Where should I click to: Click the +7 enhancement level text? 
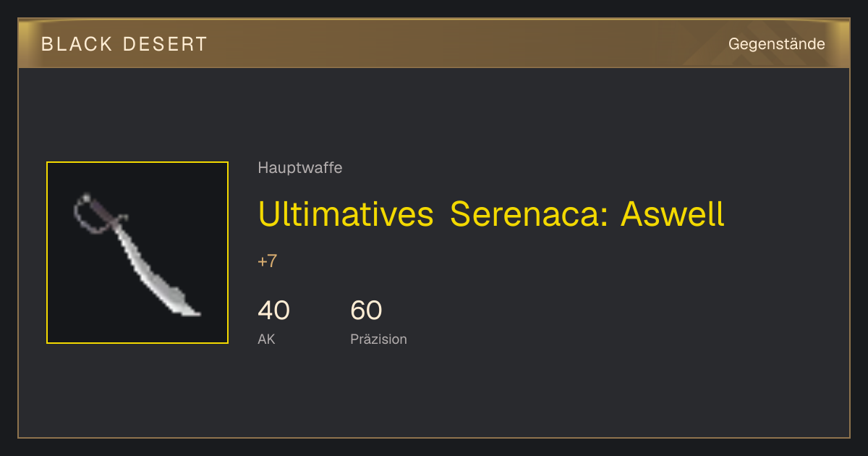(x=268, y=261)
